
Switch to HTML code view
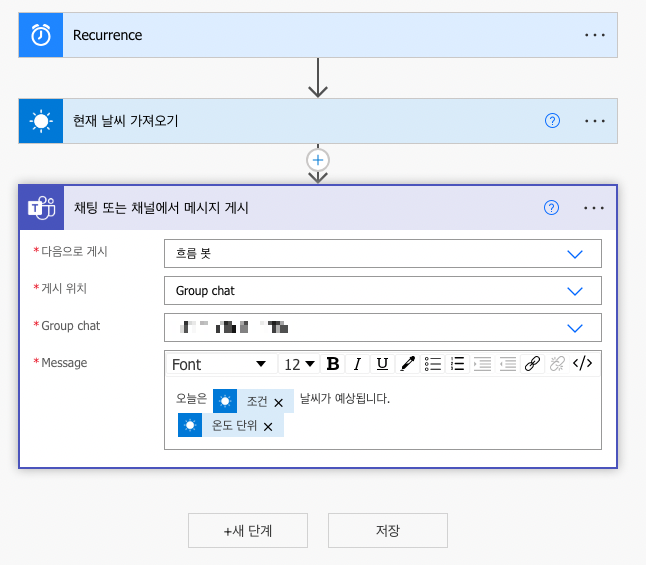click(583, 364)
